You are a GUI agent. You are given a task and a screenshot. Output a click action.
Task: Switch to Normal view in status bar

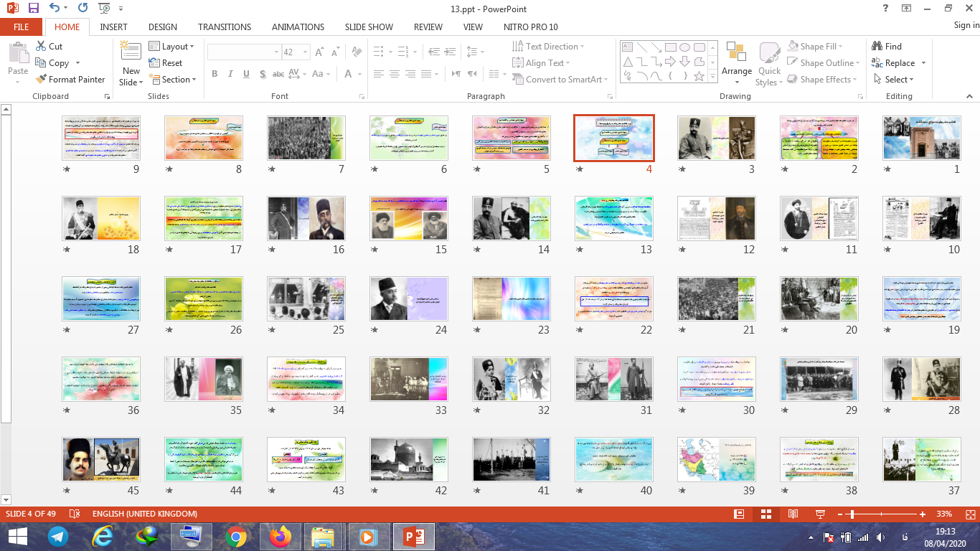(739, 514)
